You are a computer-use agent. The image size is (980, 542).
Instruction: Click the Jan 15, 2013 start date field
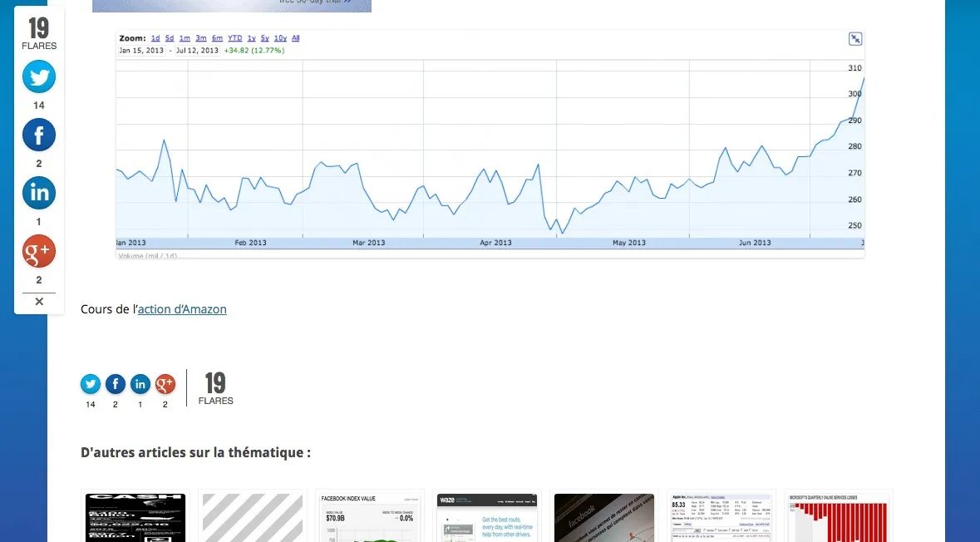(141, 51)
